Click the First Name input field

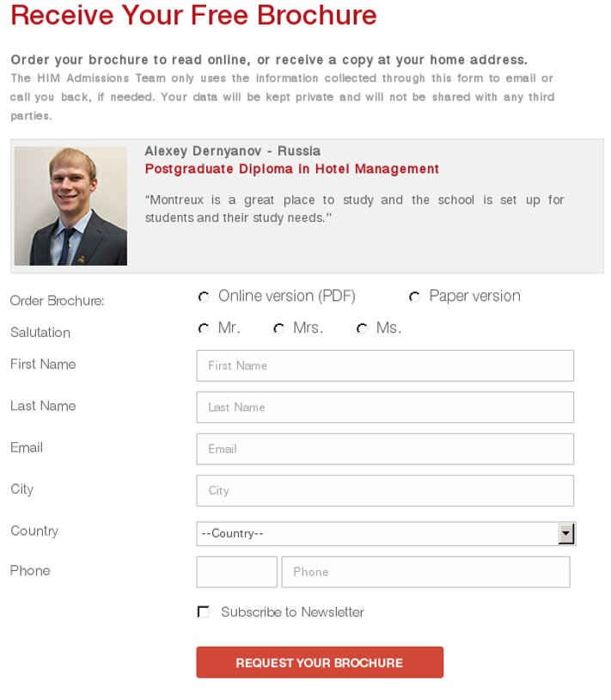click(385, 365)
